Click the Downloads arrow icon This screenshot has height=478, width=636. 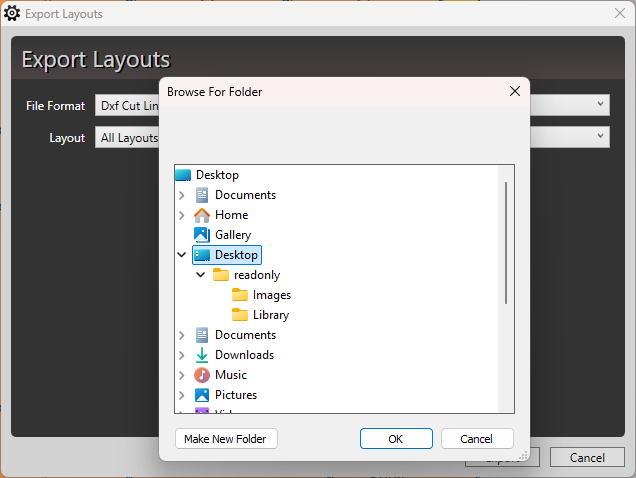202,355
